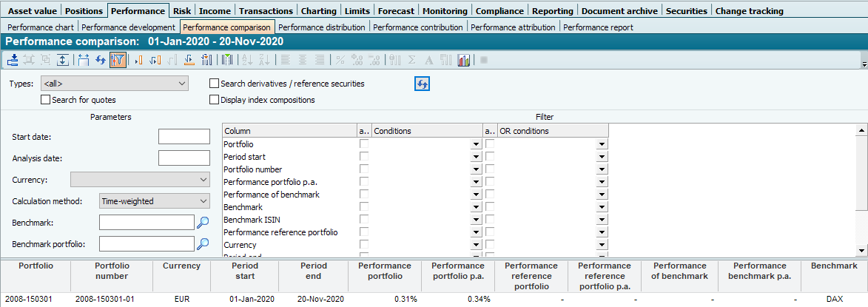Tick Search derivatives / reference securities checkbox
Image resolution: width=868 pixels, height=307 pixels.
point(215,84)
